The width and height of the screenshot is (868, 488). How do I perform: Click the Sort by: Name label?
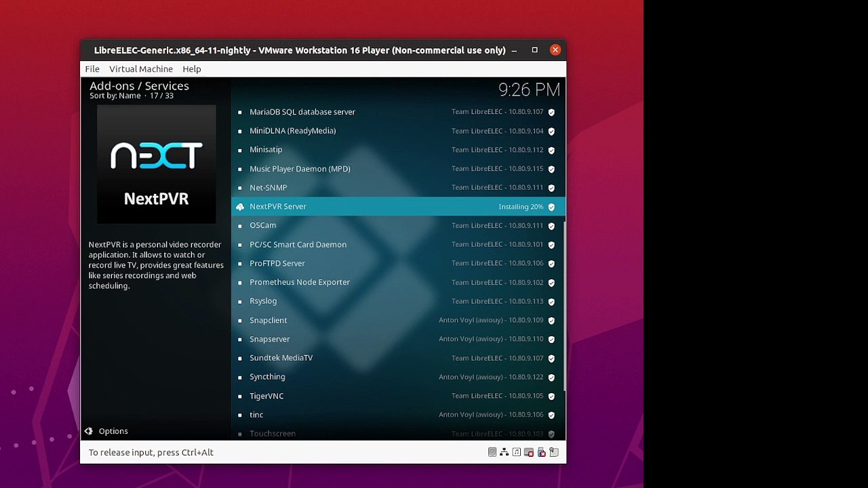[115, 96]
